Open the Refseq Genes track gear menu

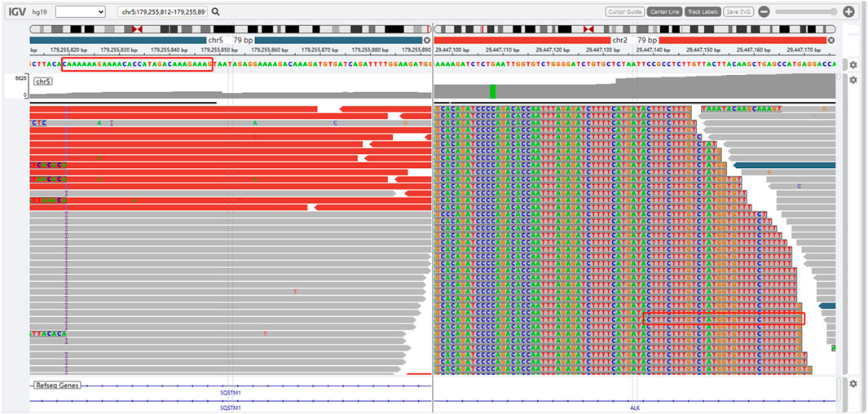pos(853,384)
